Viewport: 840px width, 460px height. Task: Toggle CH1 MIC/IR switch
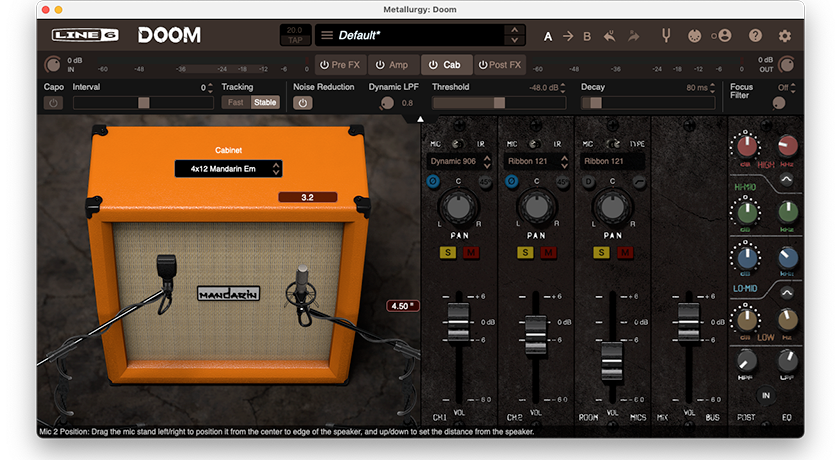(x=458, y=144)
